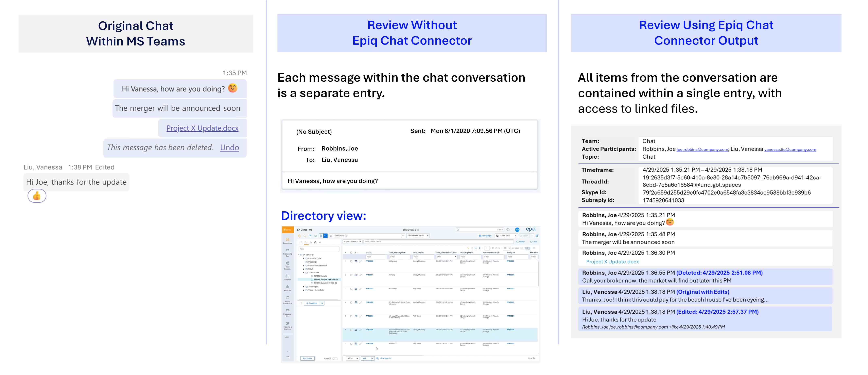Expand the Custodial Data folder
The image size is (868, 375).
click(x=304, y=259)
